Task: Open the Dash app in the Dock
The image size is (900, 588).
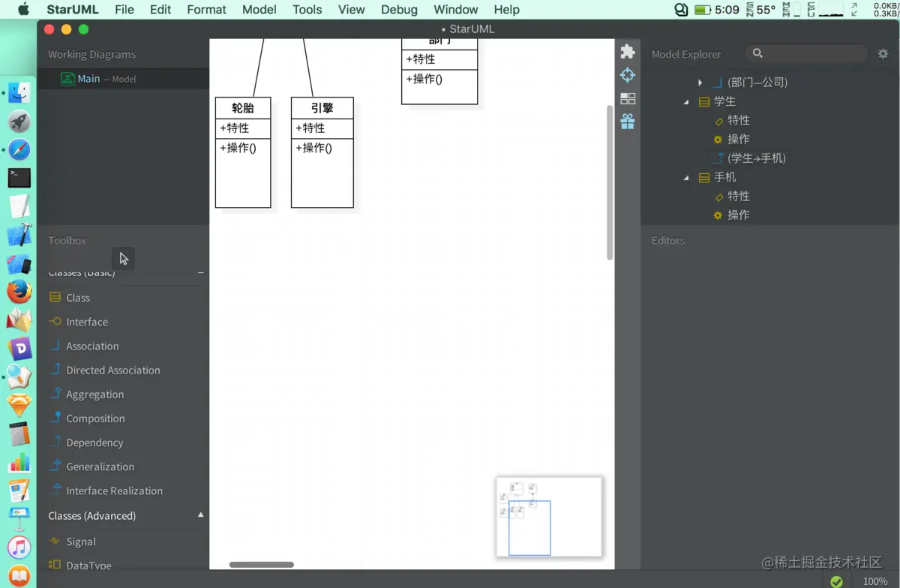Action: click(x=19, y=348)
